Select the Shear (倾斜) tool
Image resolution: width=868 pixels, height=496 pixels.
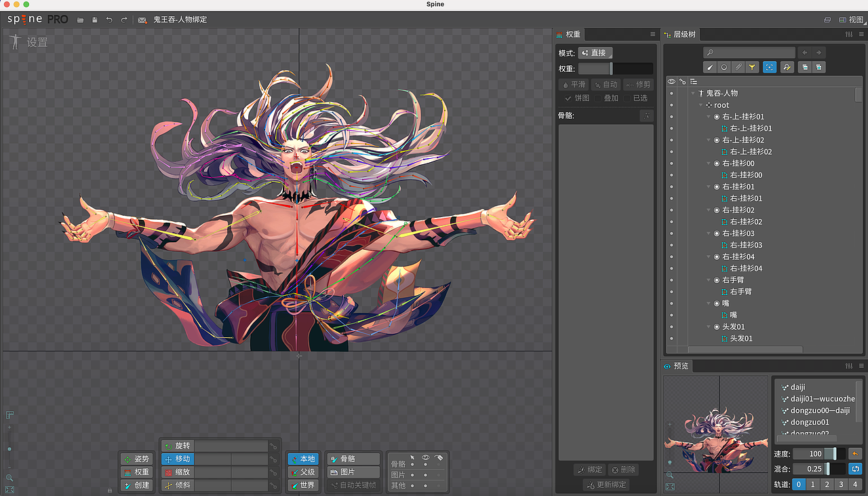[x=178, y=485]
